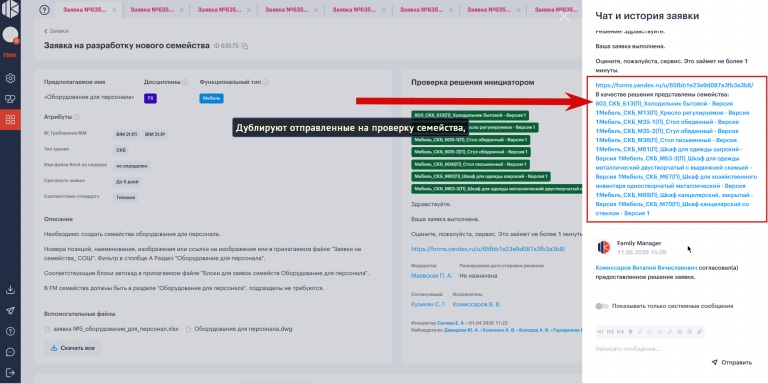Click the Мебель functional type tag

pos(212,98)
